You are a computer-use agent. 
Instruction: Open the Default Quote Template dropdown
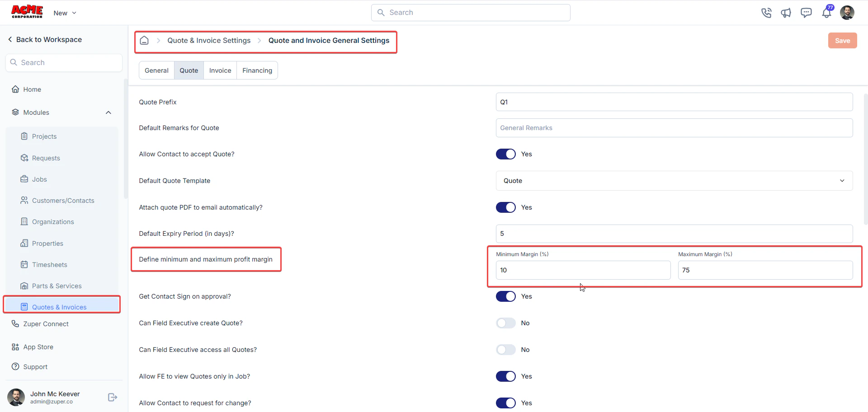click(674, 181)
